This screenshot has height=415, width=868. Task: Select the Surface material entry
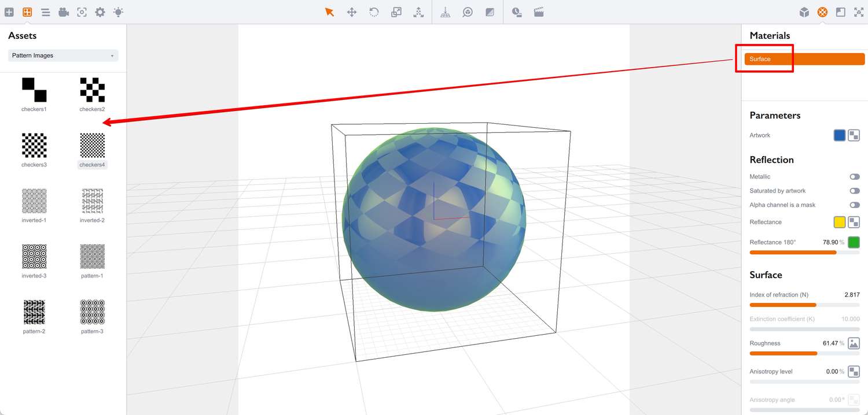pos(804,59)
